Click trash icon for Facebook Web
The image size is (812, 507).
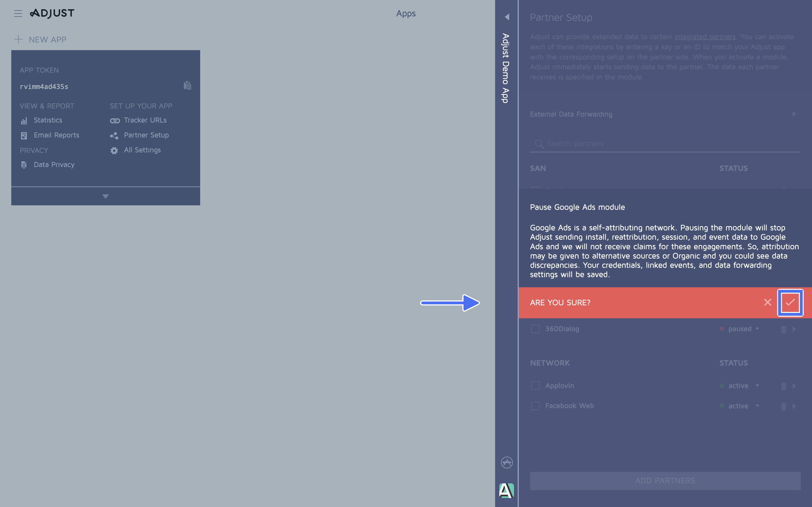784,406
